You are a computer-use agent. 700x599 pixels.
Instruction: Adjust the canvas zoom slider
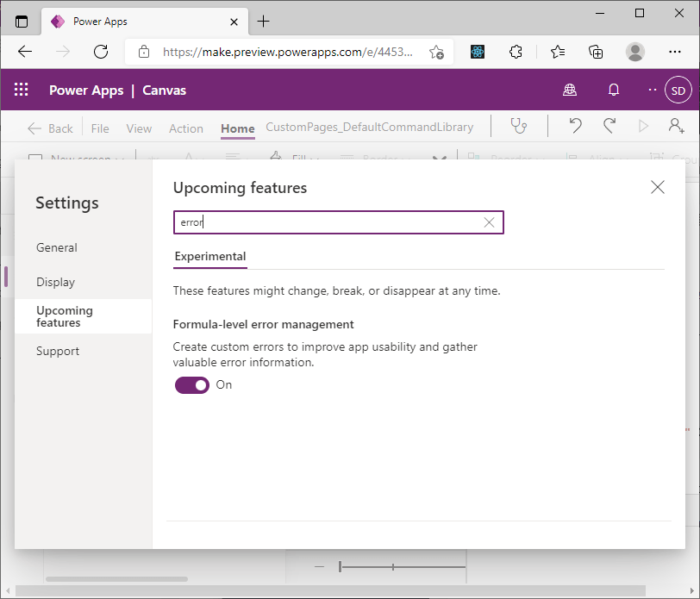coord(402,567)
